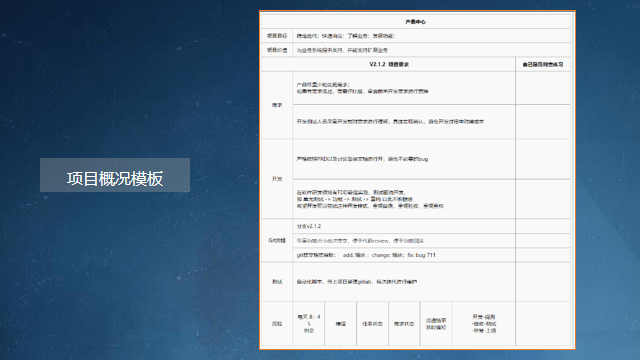This screenshot has height=360, width=640.
Task: Click the development row mentioning PRD and bug
Action: click(404, 159)
